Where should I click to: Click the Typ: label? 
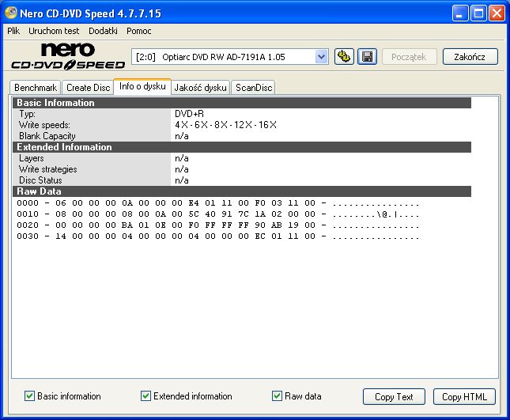(27, 114)
